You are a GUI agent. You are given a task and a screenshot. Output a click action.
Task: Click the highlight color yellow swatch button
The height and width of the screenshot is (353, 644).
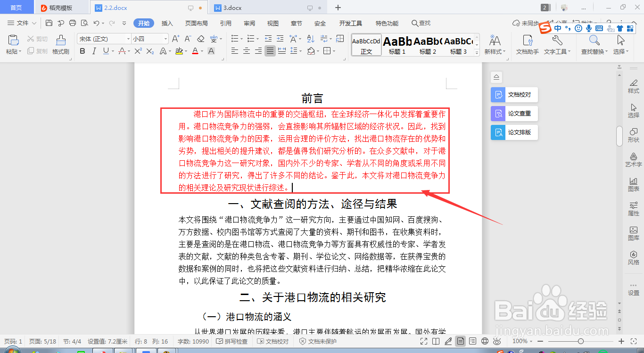pos(179,51)
